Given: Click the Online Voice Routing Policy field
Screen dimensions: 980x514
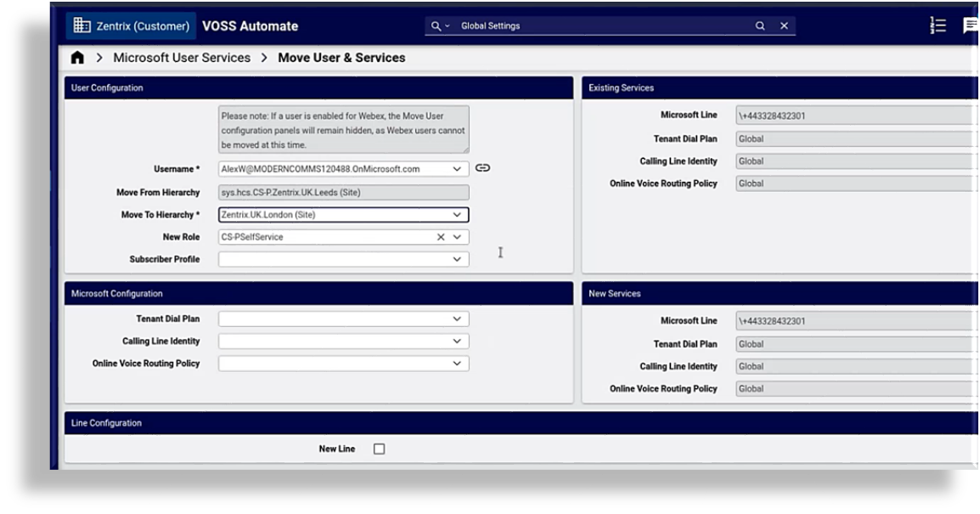Looking at the screenshot, I should (x=340, y=363).
